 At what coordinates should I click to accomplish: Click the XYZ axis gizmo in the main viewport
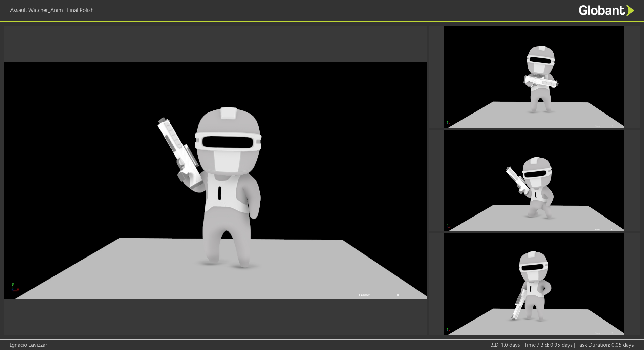pos(15,288)
